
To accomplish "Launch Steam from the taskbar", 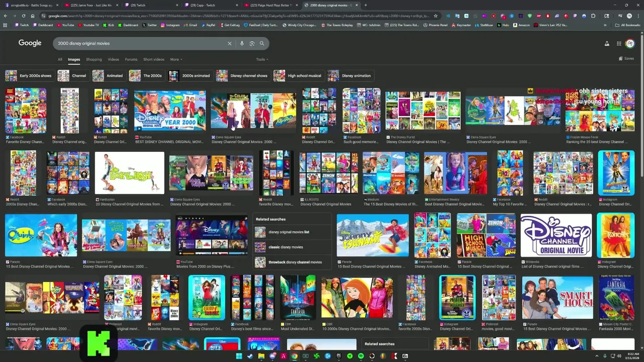I will [250, 356].
